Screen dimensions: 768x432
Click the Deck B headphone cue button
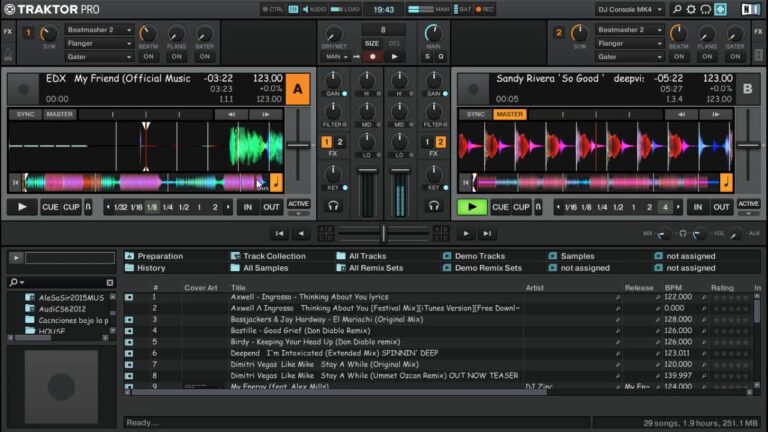pos(434,206)
